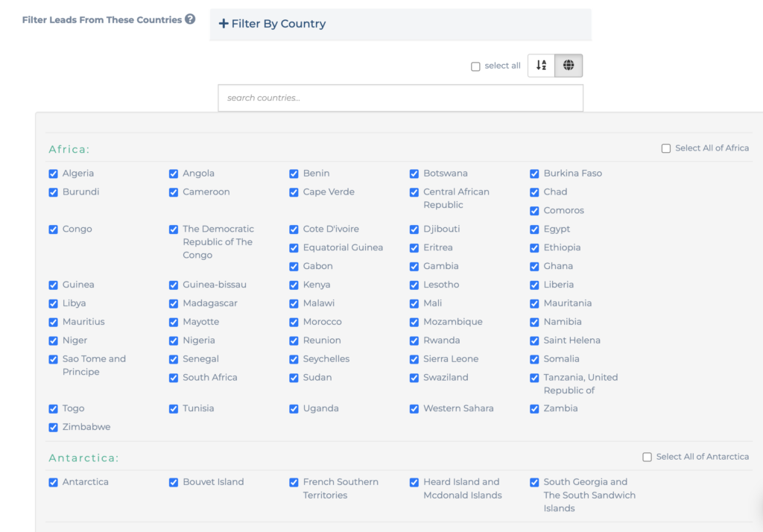
Task: Uncheck Kenya in the Africa list
Action: point(294,285)
